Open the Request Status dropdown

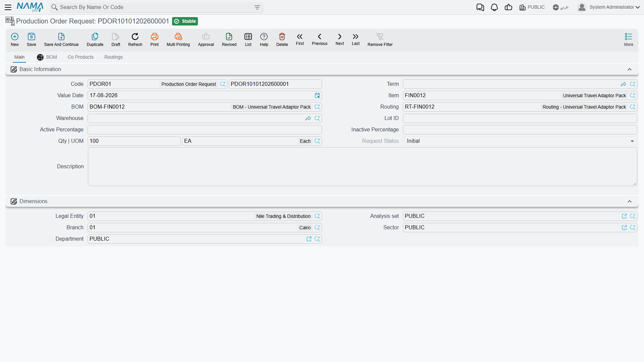(x=520, y=141)
